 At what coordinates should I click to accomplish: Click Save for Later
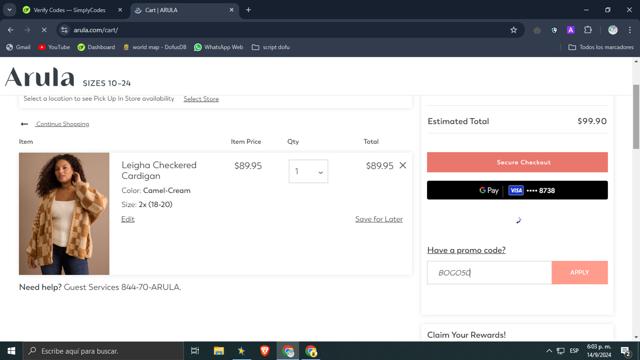point(379,219)
